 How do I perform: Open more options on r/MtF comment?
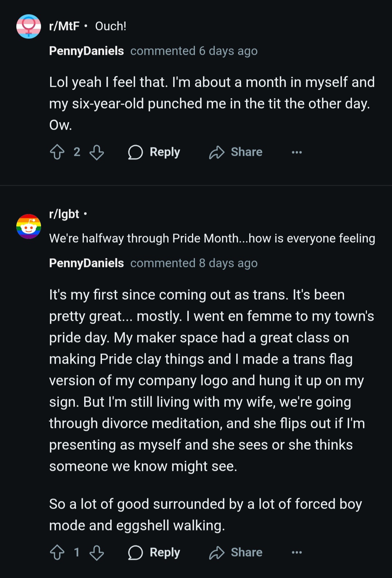pyautogui.click(x=297, y=152)
